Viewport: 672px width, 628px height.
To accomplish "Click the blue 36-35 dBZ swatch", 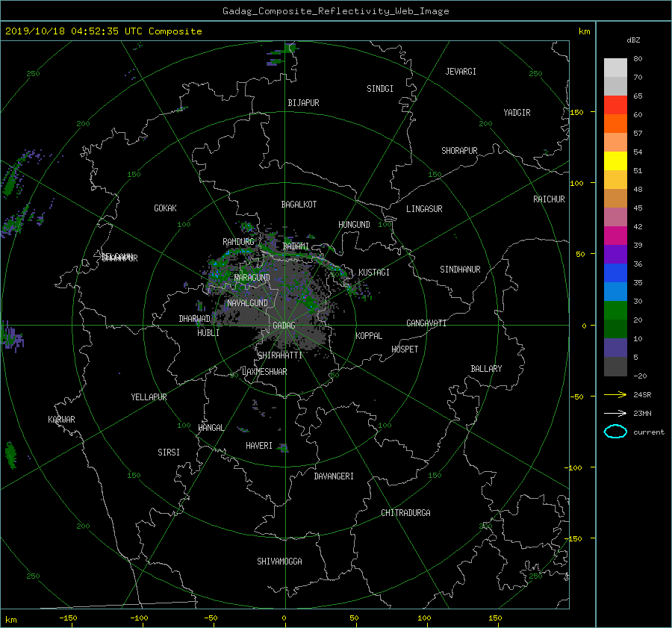I will click(x=615, y=273).
